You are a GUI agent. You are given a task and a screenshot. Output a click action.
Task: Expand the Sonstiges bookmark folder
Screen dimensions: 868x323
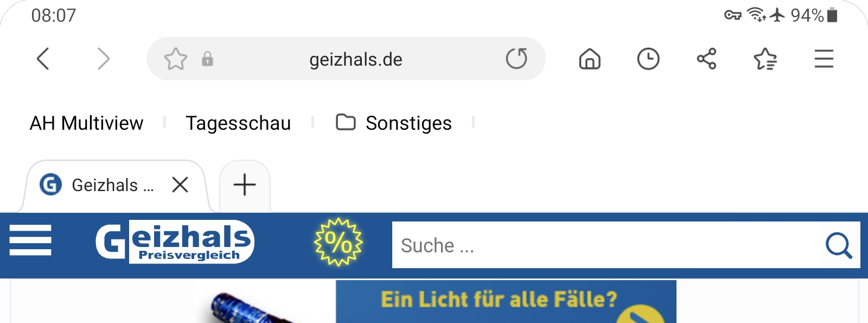click(394, 123)
